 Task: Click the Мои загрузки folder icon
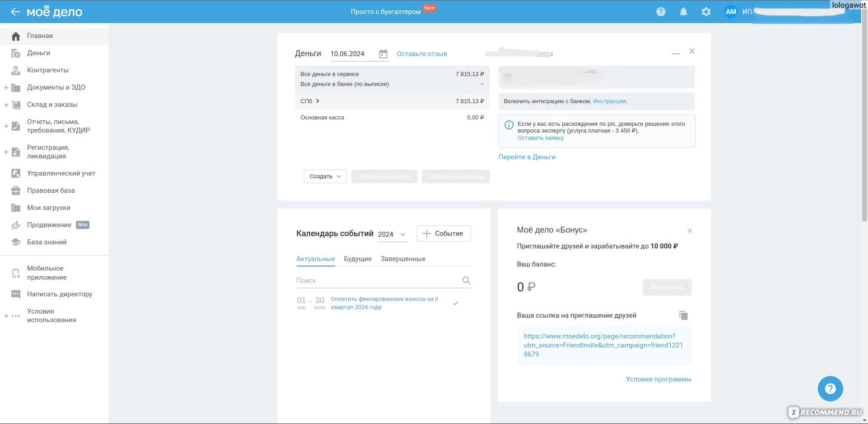(x=16, y=208)
